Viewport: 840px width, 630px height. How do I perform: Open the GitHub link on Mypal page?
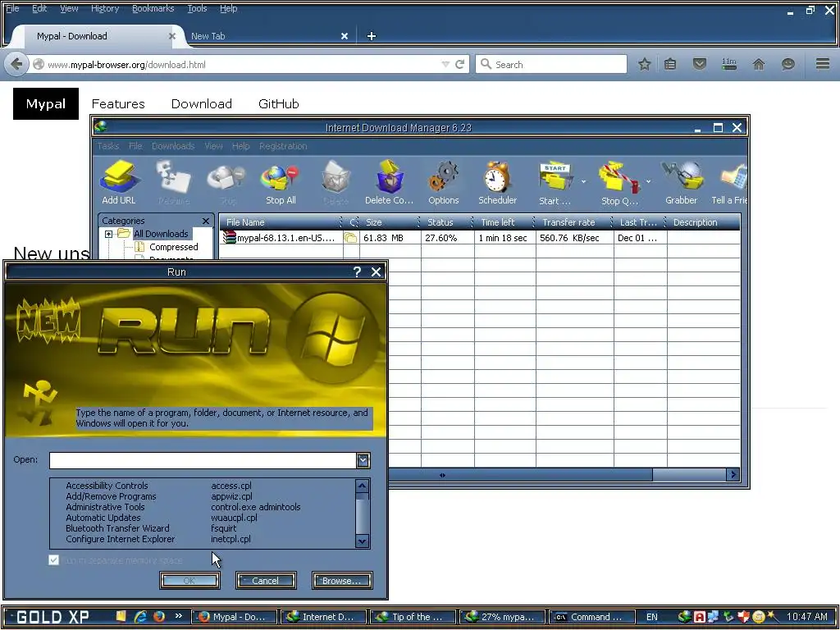tap(279, 104)
